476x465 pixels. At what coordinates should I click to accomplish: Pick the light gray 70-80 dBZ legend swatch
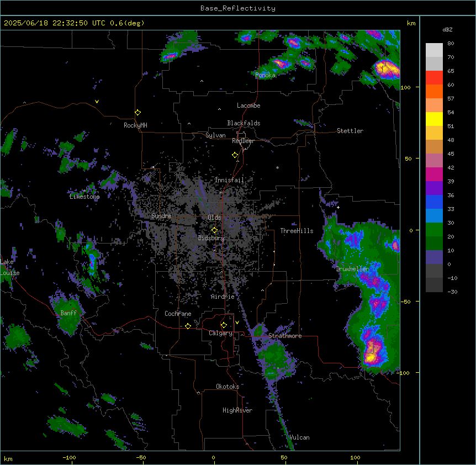tap(434, 50)
